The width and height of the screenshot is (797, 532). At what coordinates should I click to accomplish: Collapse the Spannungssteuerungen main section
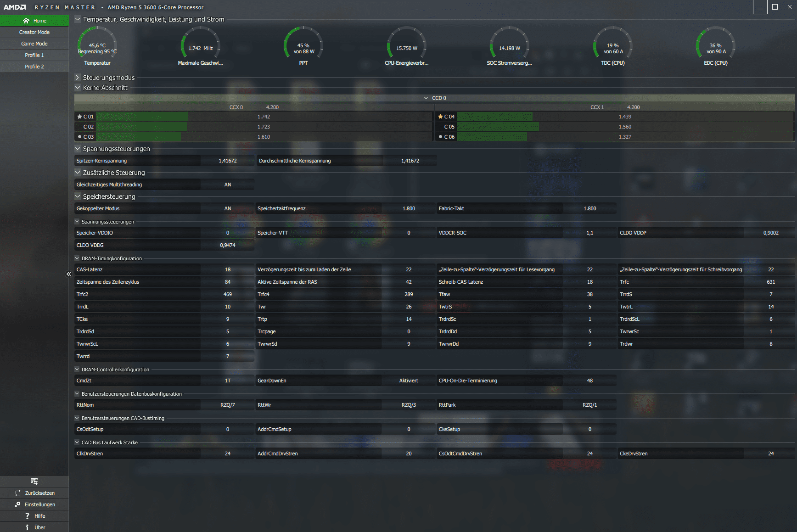pos(78,149)
